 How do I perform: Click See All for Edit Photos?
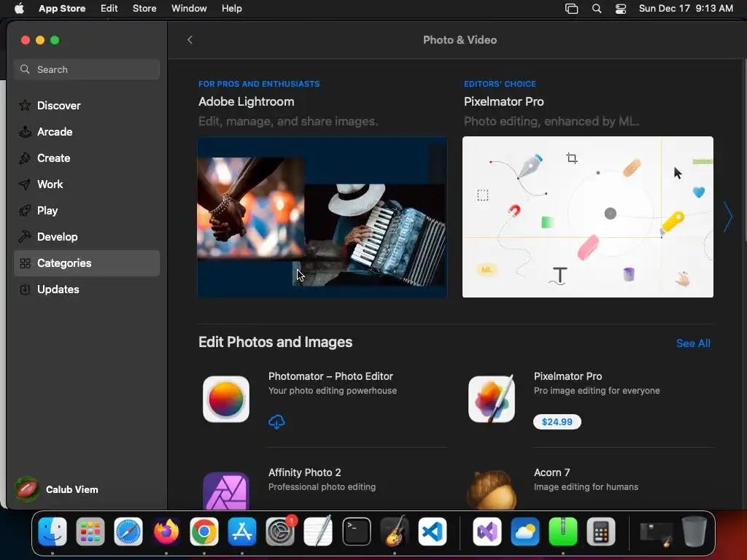(693, 343)
